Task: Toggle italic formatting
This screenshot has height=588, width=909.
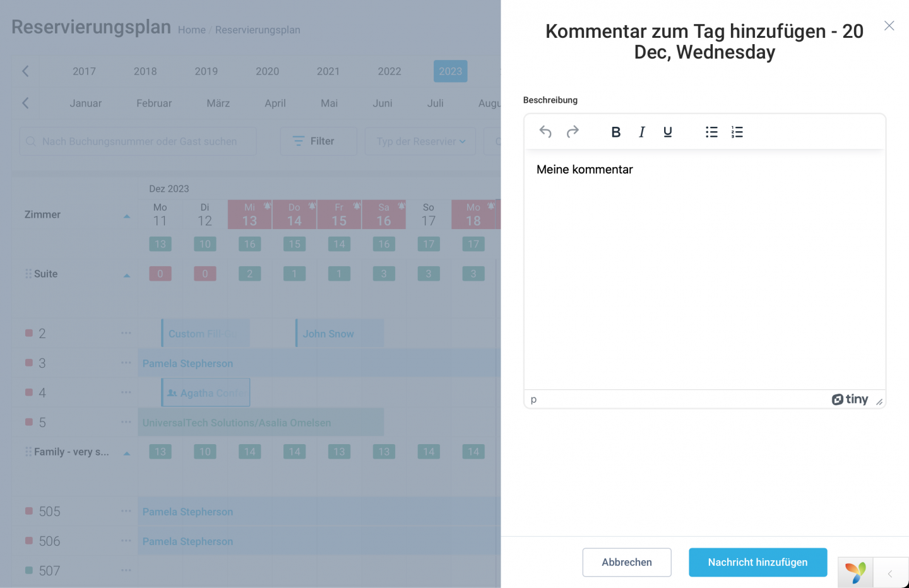Action: point(642,132)
